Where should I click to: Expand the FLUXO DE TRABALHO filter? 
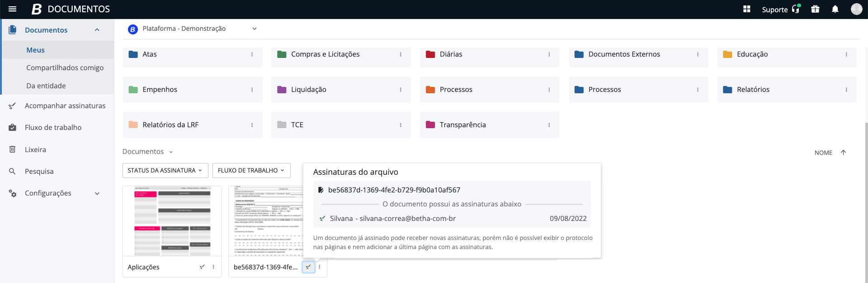[x=251, y=170]
